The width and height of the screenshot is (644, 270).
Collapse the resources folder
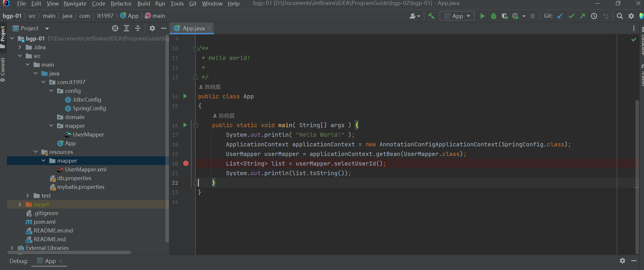35,152
